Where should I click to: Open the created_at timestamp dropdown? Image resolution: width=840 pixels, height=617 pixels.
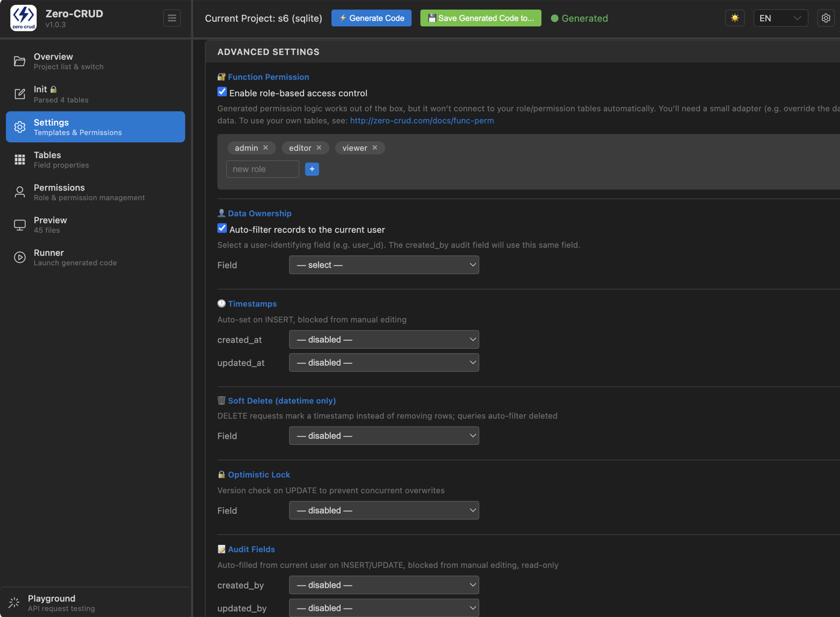[384, 339]
